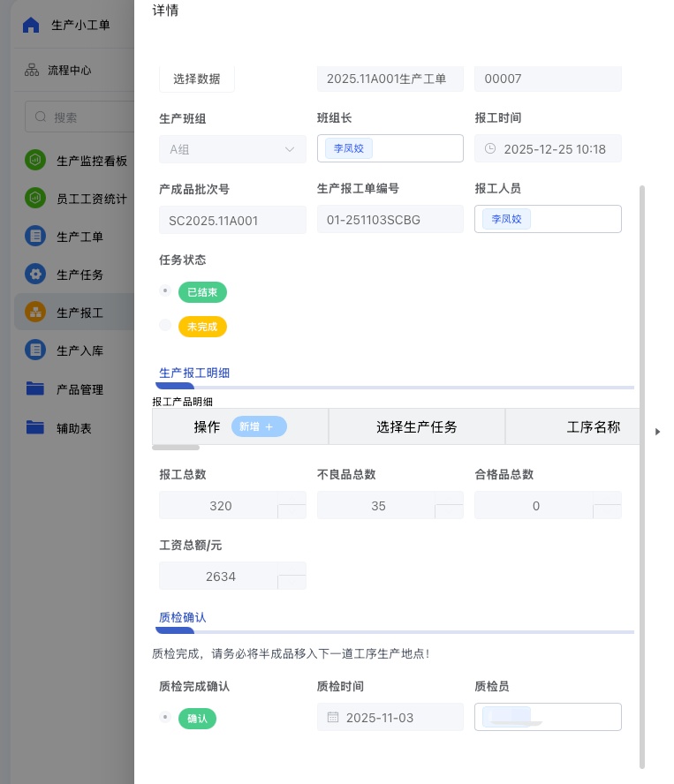Open 辅助表 in the sidebar
Image resolution: width=674 pixels, height=784 pixels.
[x=74, y=428]
